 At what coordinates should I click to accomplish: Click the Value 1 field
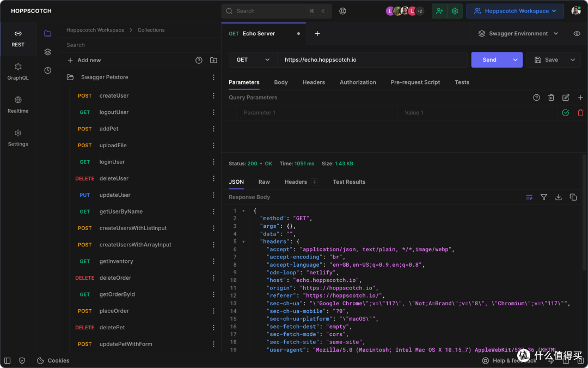[478, 113]
